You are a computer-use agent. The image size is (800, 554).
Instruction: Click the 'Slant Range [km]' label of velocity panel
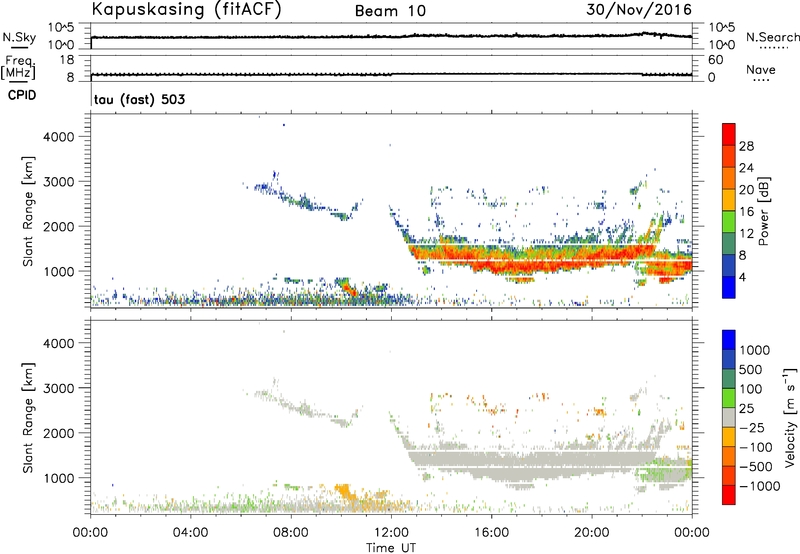pyautogui.click(x=28, y=418)
